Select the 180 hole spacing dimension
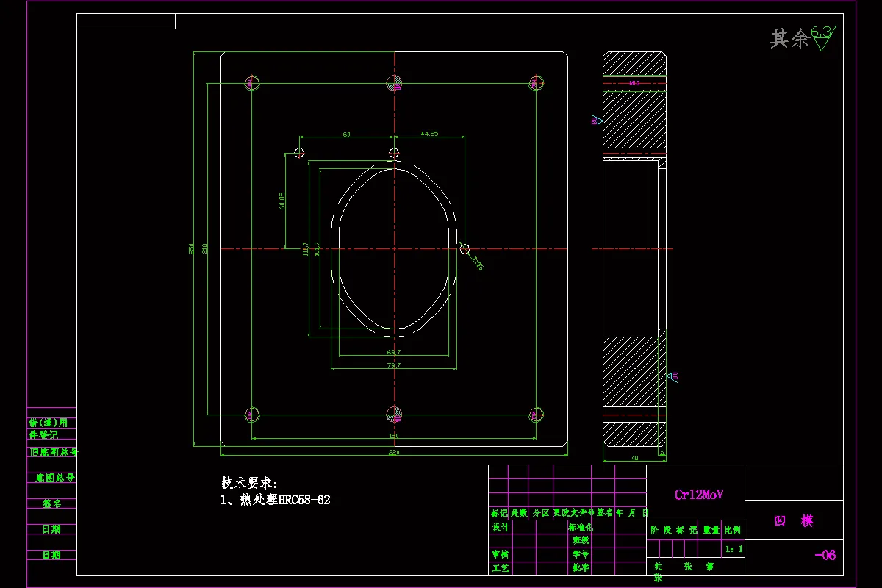The height and width of the screenshot is (588, 882). (394, 436)
